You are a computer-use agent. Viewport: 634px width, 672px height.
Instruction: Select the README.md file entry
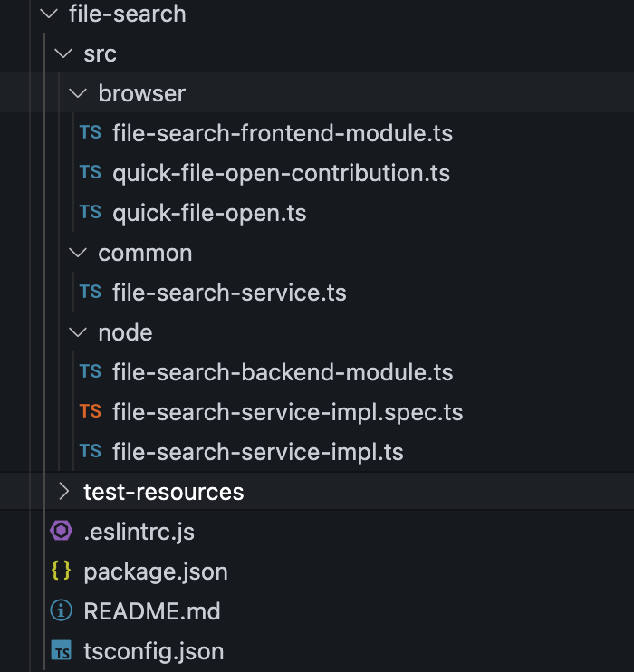pyautogui.click(x=151, y=611)
